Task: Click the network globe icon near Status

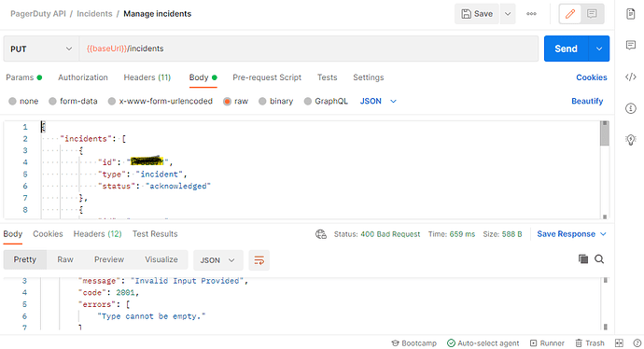Action: [x=321, y=234]
